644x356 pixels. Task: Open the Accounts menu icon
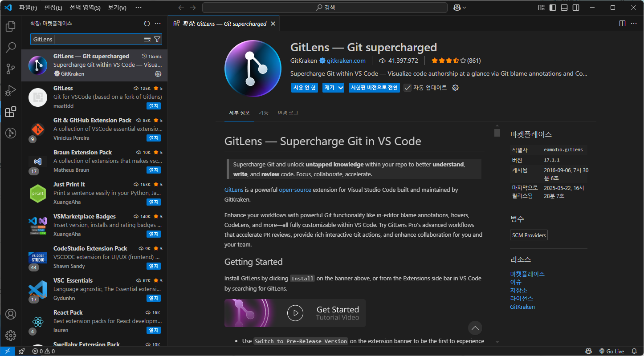[11, 314]
